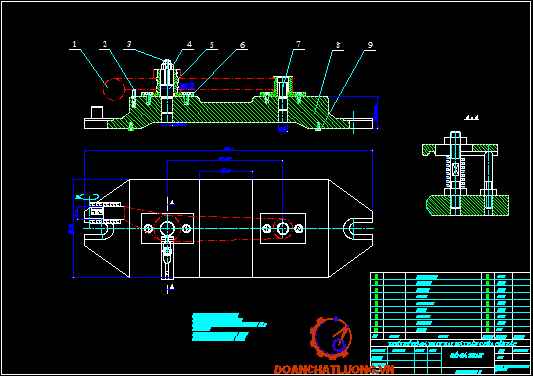Screen dimensions: 533x376
Task: Click part callout number 6
Action: click(x=242, y=45)
